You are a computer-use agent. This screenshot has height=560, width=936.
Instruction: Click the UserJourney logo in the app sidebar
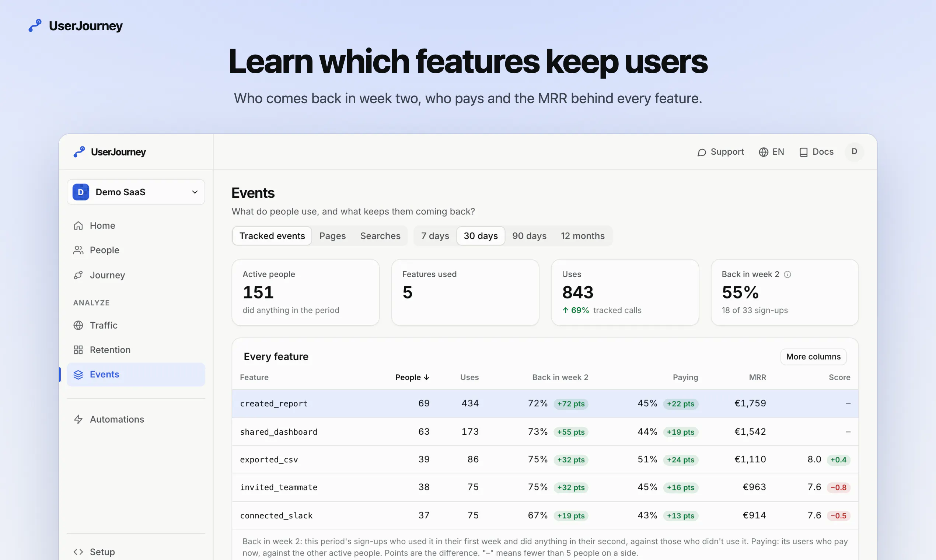pyautogui.click(x=109, y=152)
